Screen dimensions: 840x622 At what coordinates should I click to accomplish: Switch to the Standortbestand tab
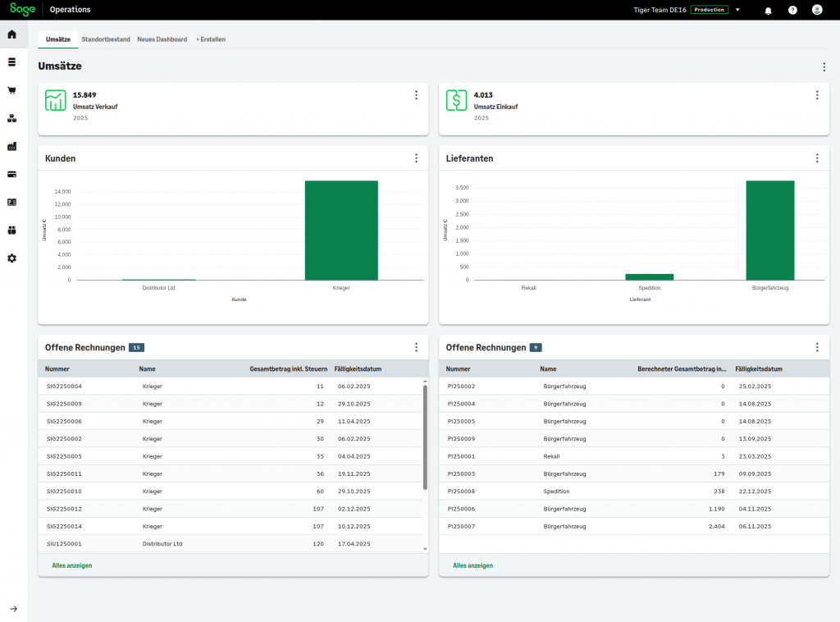(106, 39)
